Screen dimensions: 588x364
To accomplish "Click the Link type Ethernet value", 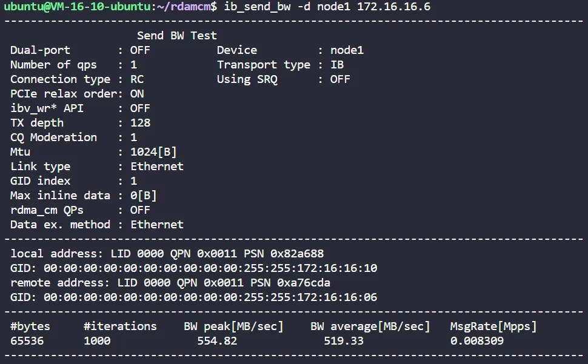I will tap(157, 167).
